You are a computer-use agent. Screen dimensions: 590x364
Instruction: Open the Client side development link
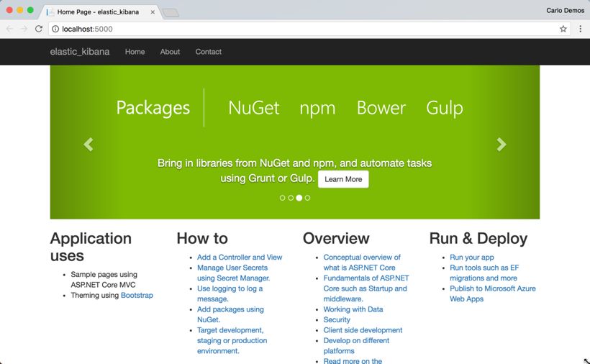click(x=363, y=330)
